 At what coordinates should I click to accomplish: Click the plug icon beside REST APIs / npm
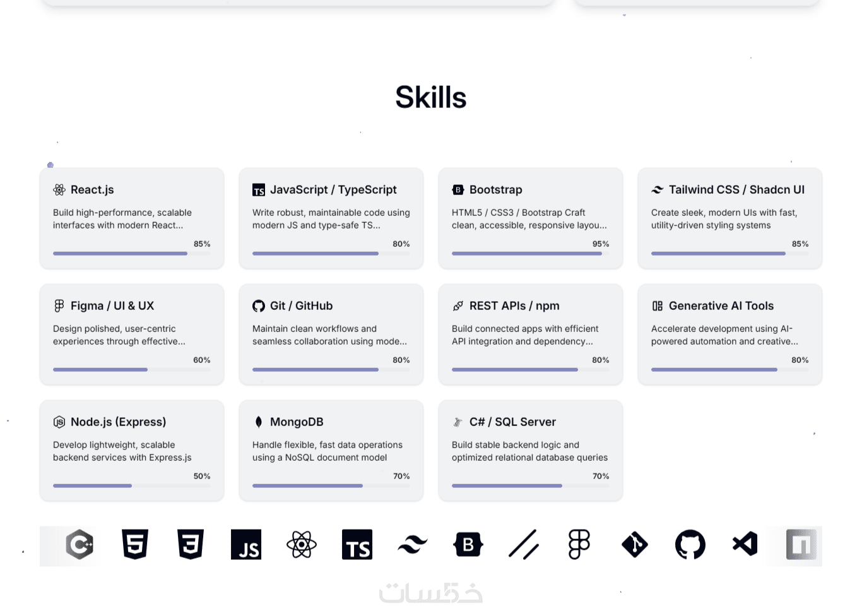coord(458,306)
